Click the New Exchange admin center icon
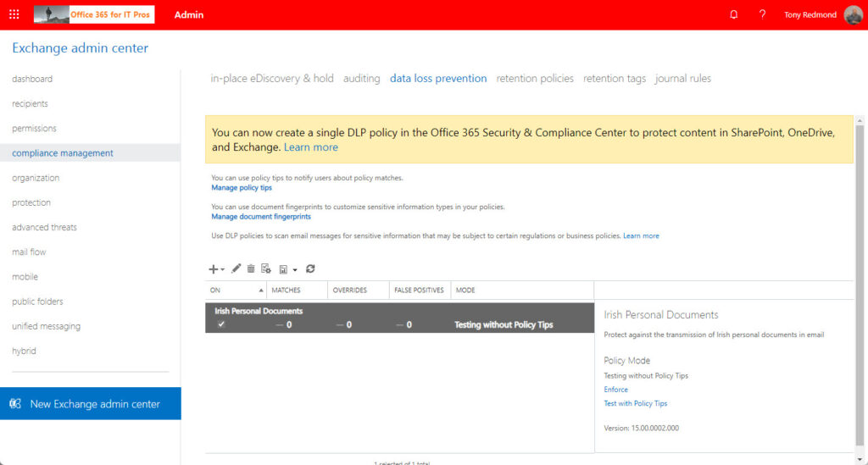 15,404
